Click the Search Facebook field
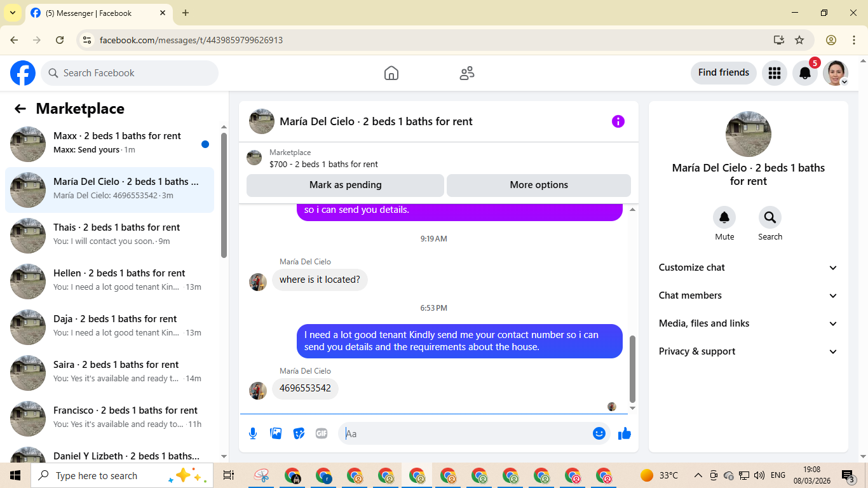The width and height of the screenshot is (868, 488). [x=130, y=73]
